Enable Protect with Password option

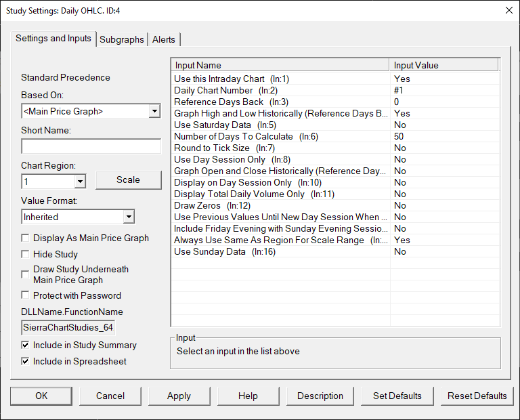[26, 295]
